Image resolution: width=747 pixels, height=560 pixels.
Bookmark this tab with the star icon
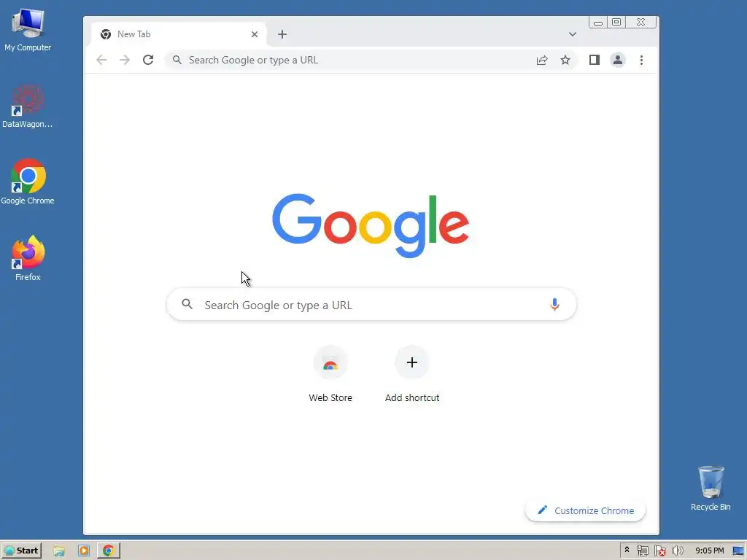click(x=565, y=60)
